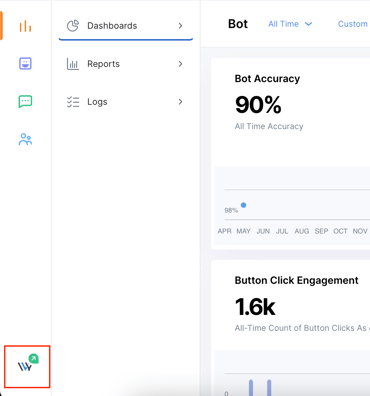Expand the Dashboards chevron arrow
Viewport: 370px width, 396px height.
[180, 26]
